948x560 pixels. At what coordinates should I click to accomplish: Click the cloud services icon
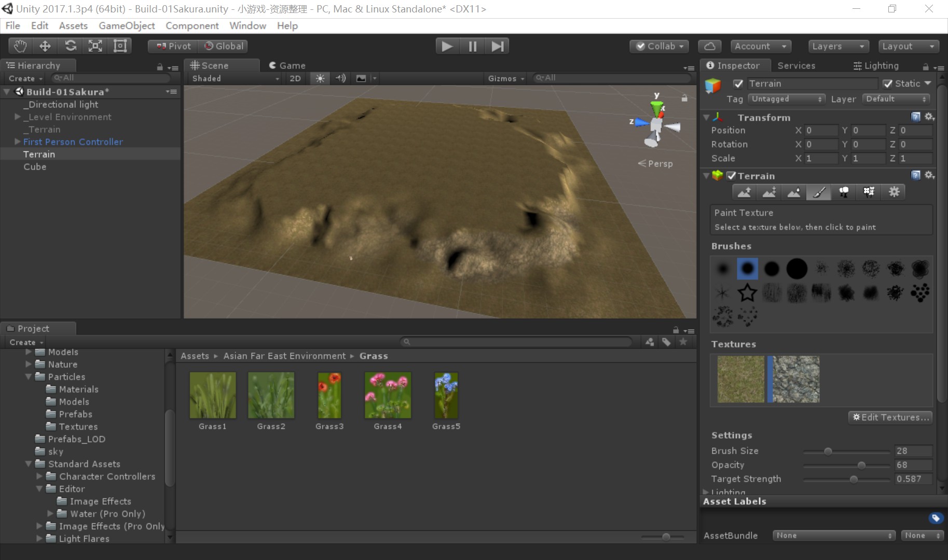[x=710, y=46]
